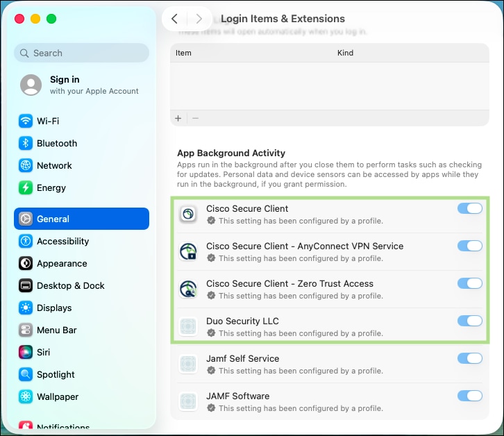Viewport: 504px width, 436px height.
Task: Click the Cisco Secure Client app icon
Action: tap(188, 214)
